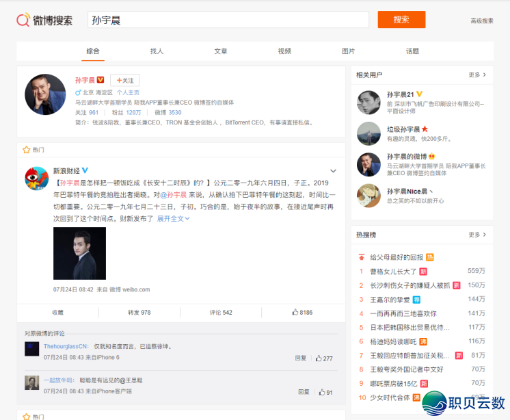Open hot topic 王毅夸奖外国记者中文好
Screen dimensions: 510x420
[x=407, y=369]
